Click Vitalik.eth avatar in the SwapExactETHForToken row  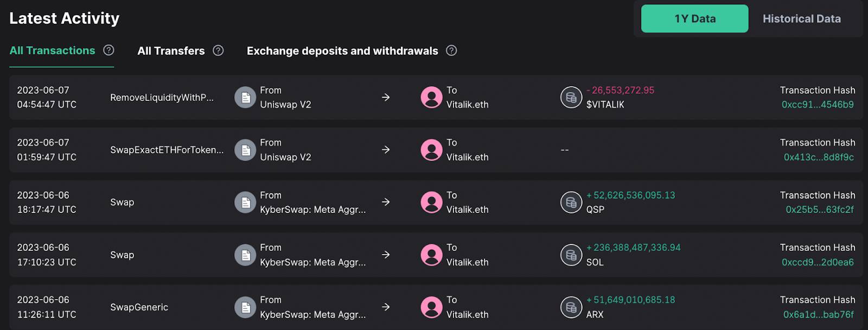point(431,150)
